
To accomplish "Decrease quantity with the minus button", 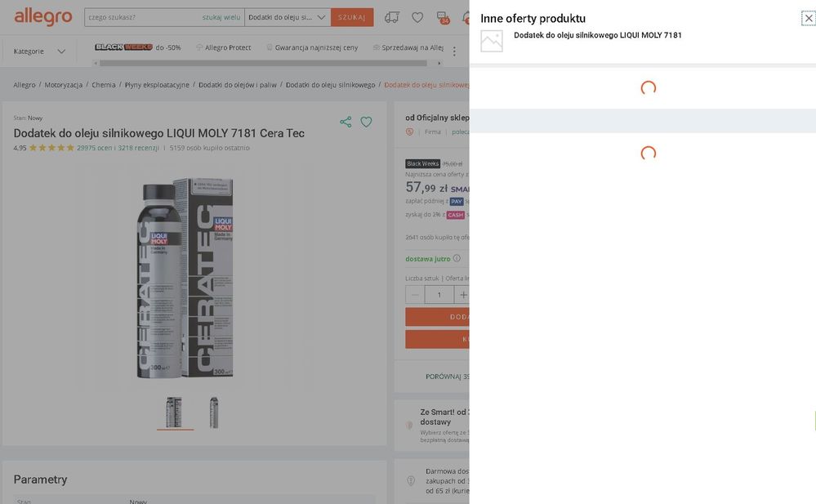I will [415, 295].
